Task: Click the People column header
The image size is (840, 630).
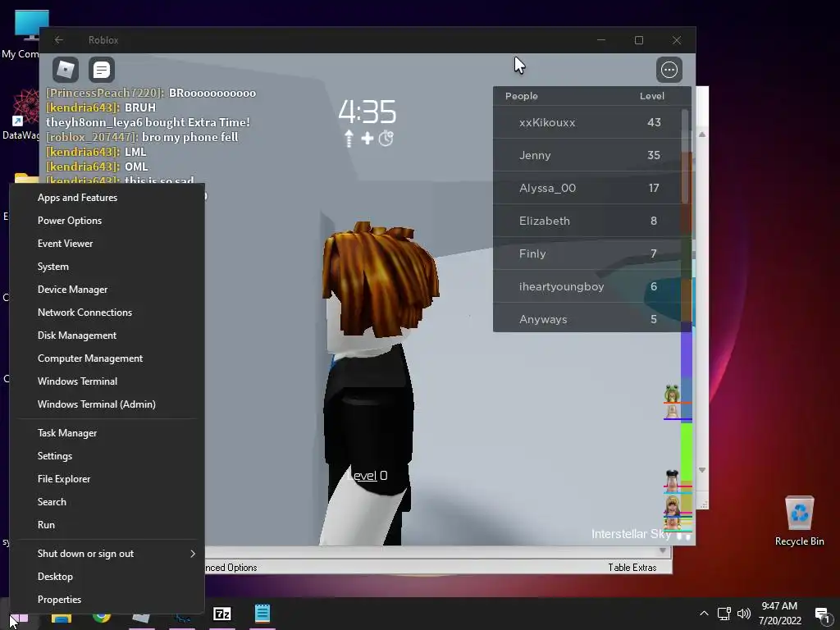Action: pos(521,96)
